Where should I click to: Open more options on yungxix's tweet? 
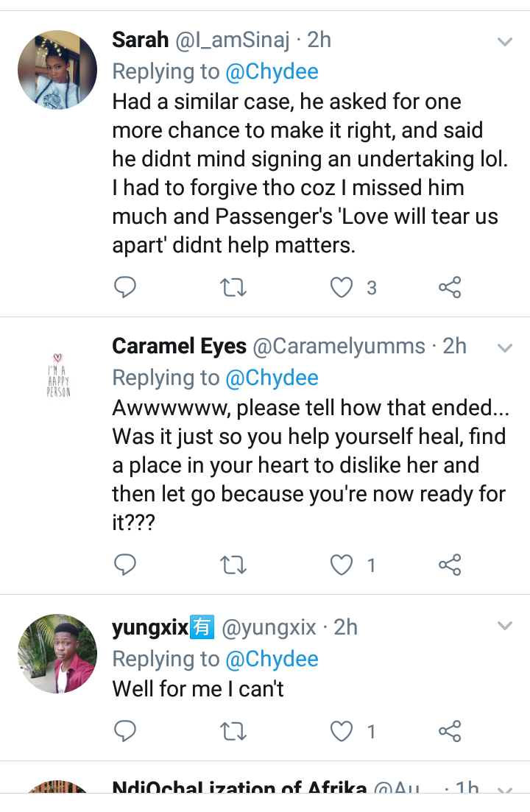click(x=504, y=626)
